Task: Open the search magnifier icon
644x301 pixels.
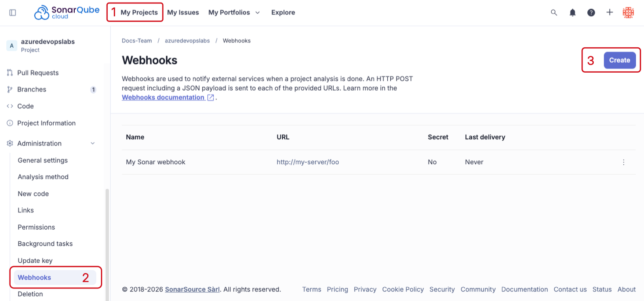Action: pyautogui.click(x=554, y=13)
